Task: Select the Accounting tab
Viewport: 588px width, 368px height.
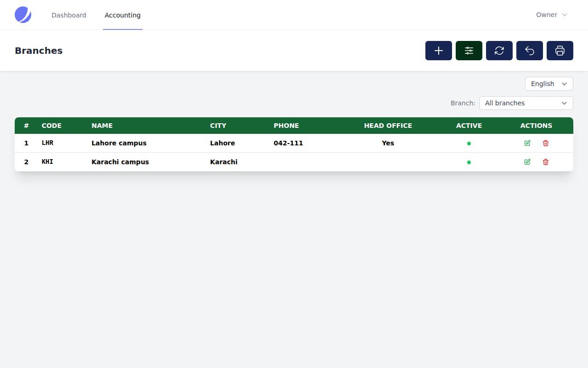Action: point(123,15)
